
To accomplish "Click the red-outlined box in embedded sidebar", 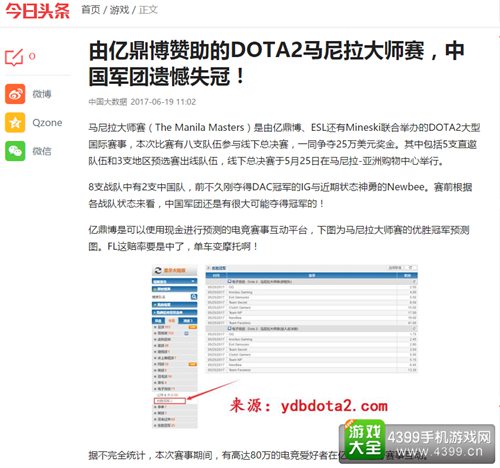I will point(170,401).
